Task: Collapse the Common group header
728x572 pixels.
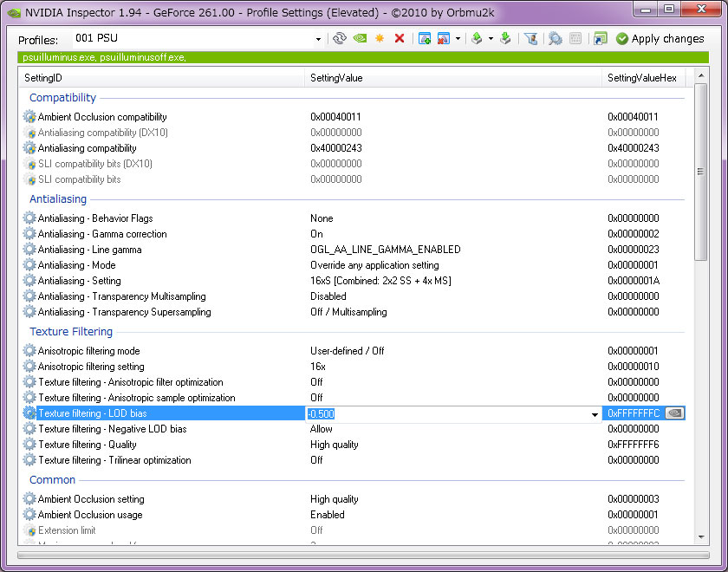Action: pos(52,479)
